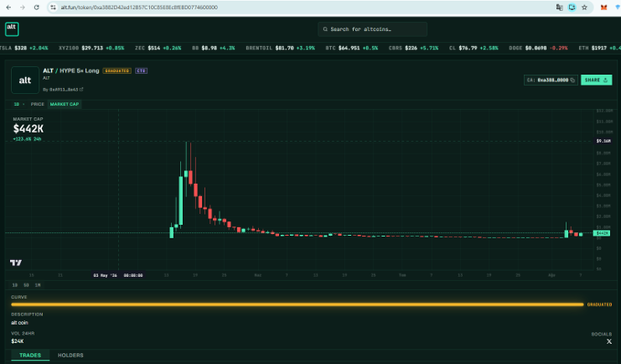Screen dimensions: 621x364
Task: Click the CTO badge
Action: [142, 71]
